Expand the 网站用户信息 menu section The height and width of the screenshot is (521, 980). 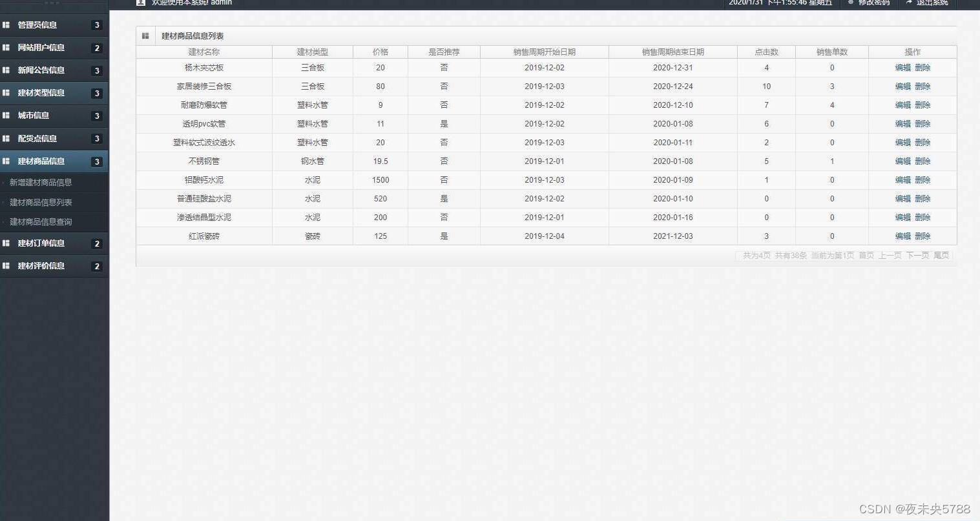[54, 48]
